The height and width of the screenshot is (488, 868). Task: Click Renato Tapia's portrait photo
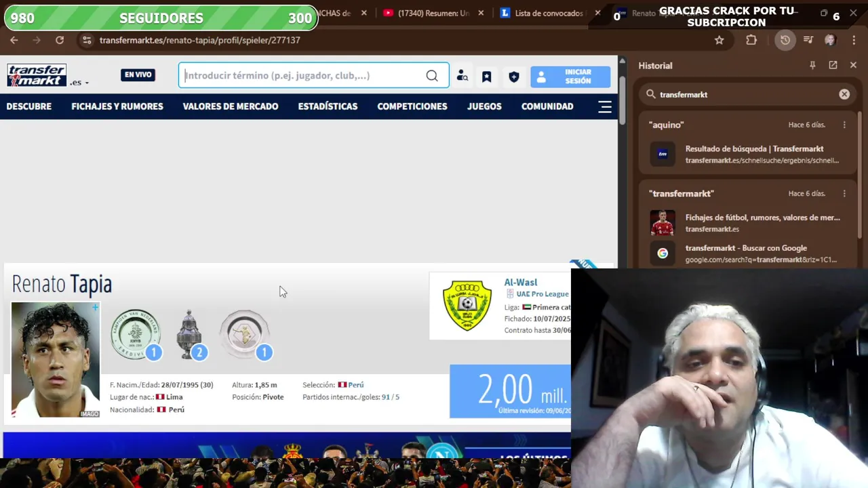[x=56, y=359]
